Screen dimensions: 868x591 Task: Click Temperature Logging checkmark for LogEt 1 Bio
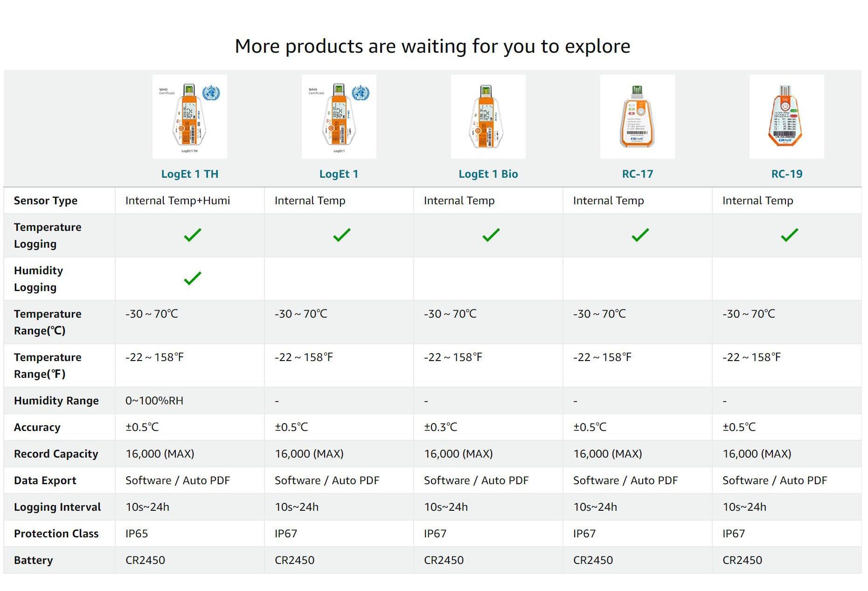(x=491, y=235)
